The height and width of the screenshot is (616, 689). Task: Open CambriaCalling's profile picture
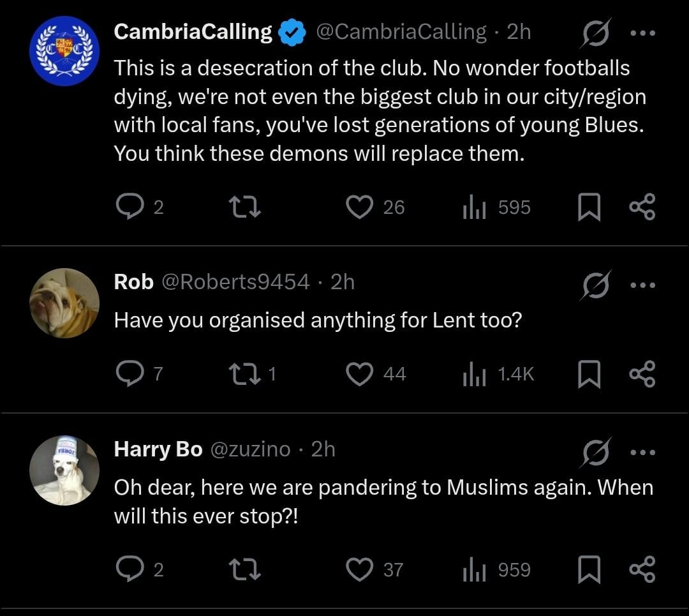tap(64, 51)
